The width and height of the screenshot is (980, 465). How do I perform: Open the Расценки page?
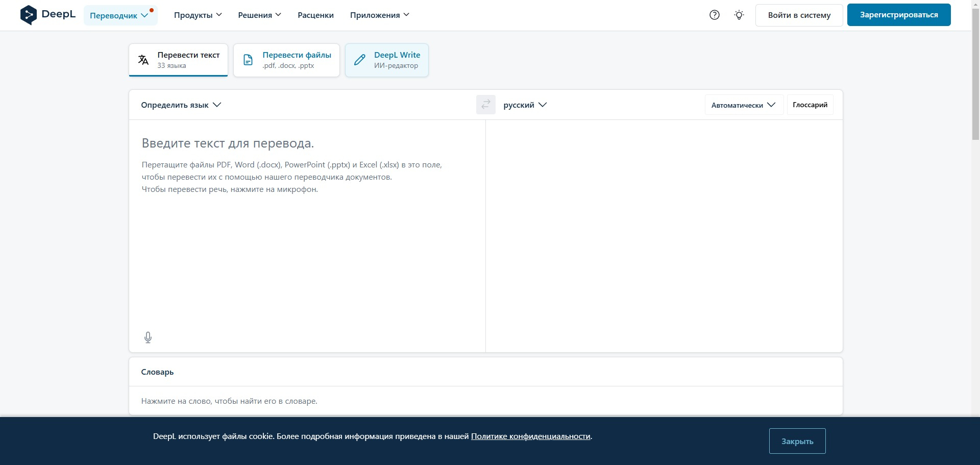[316, 15]
